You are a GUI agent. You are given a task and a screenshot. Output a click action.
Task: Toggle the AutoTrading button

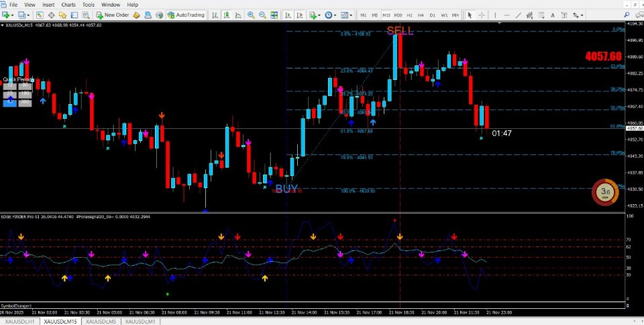186,15
